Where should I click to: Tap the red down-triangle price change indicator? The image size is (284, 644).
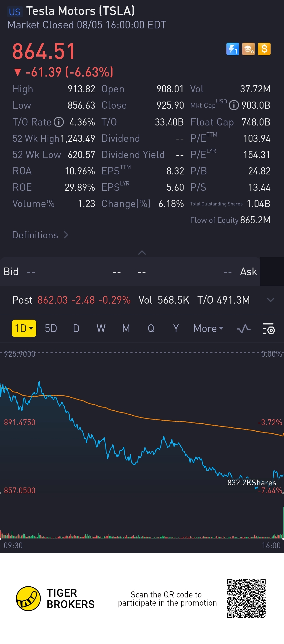pos(18,72)
